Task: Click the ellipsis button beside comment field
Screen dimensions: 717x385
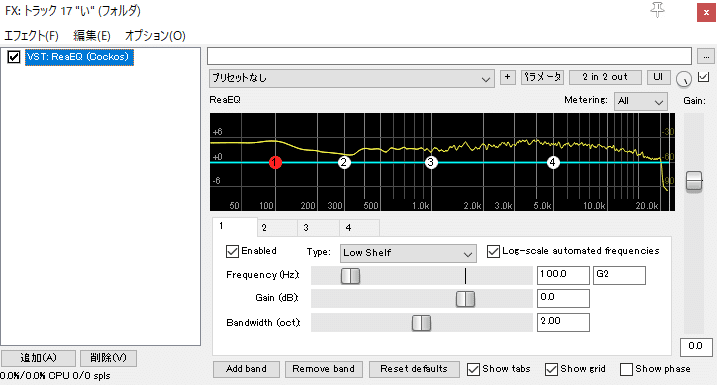Action: pos(706,56)
